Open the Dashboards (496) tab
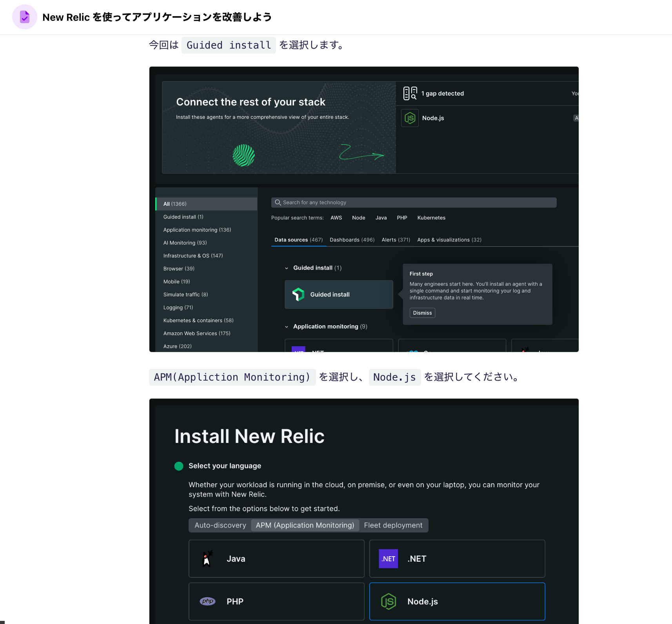 pyautogui.click(x=352, y=240)
